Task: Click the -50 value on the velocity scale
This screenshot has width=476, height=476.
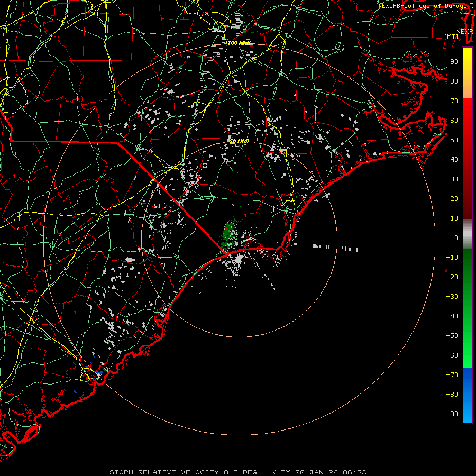Action: (452, 336)
